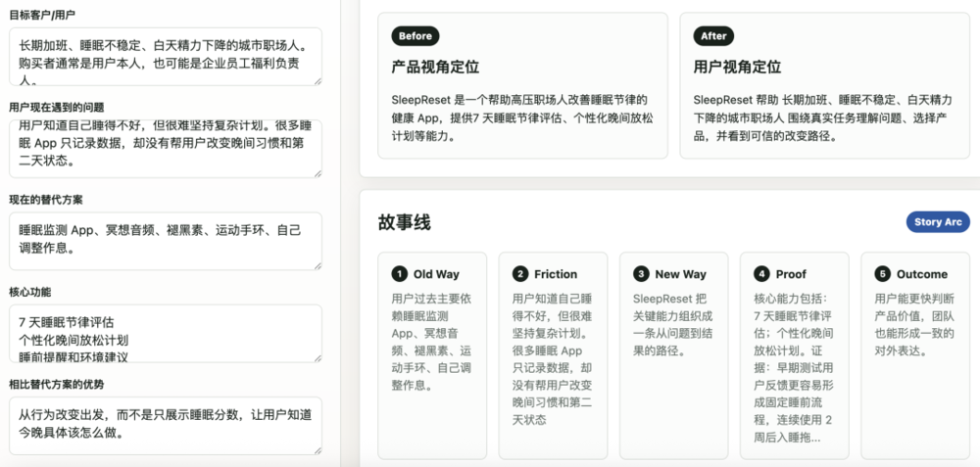
Task: Click step 3 number icon for New Way
Action: point(641,274)
